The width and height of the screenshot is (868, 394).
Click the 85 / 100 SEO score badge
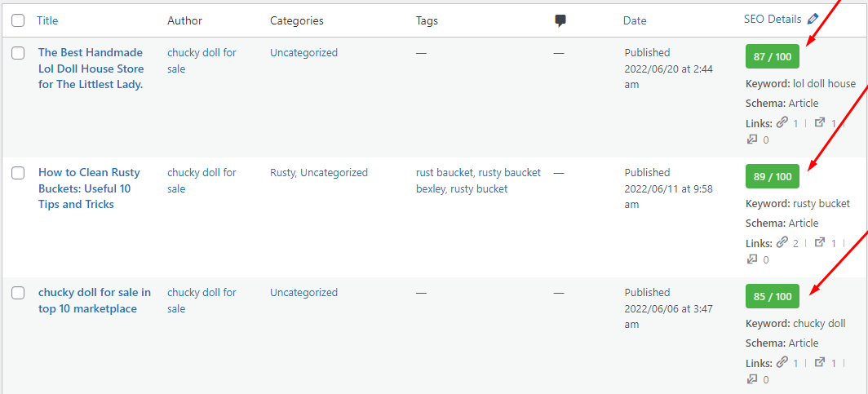pyautogui.click(x=773, y=297)
